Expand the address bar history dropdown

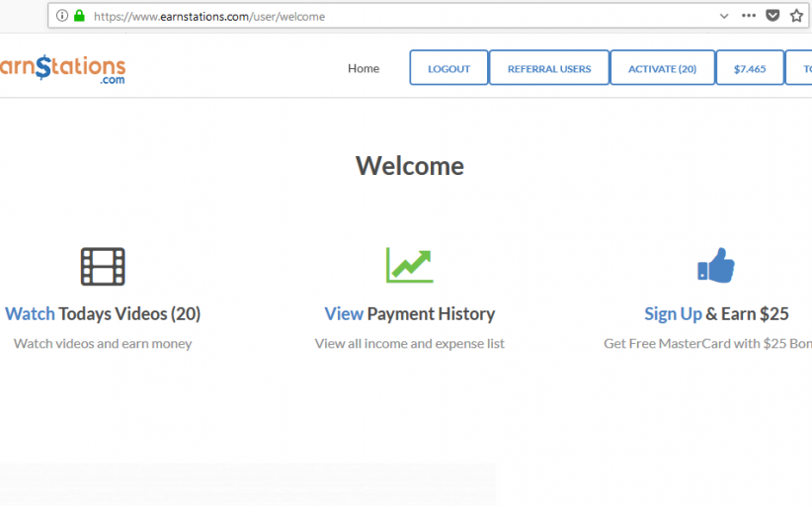tap(724, 16)
